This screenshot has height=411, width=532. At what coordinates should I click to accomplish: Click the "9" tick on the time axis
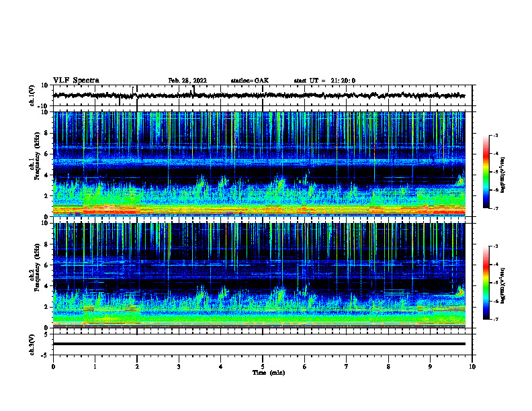(x=430, y=367)
